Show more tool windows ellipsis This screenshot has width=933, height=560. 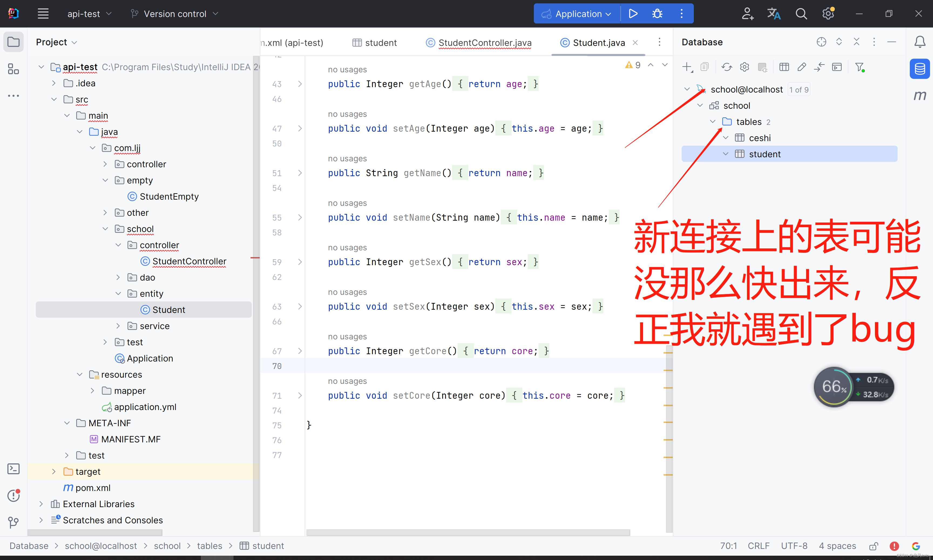point(13,96)
